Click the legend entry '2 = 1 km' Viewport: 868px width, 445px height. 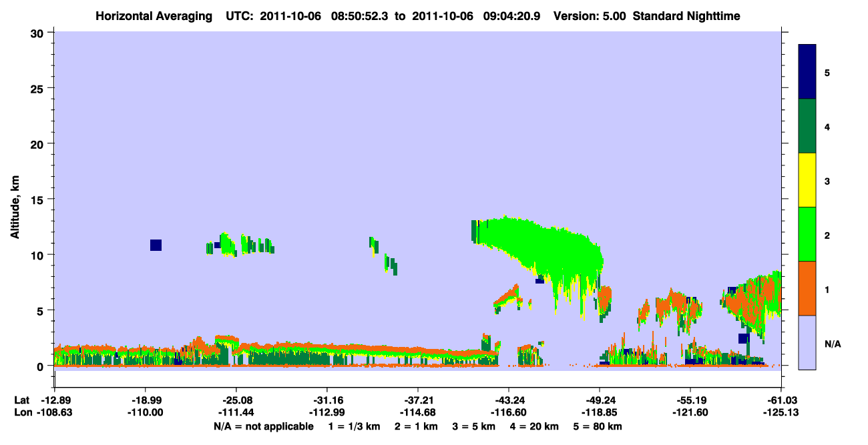click(x=416, y=426)
